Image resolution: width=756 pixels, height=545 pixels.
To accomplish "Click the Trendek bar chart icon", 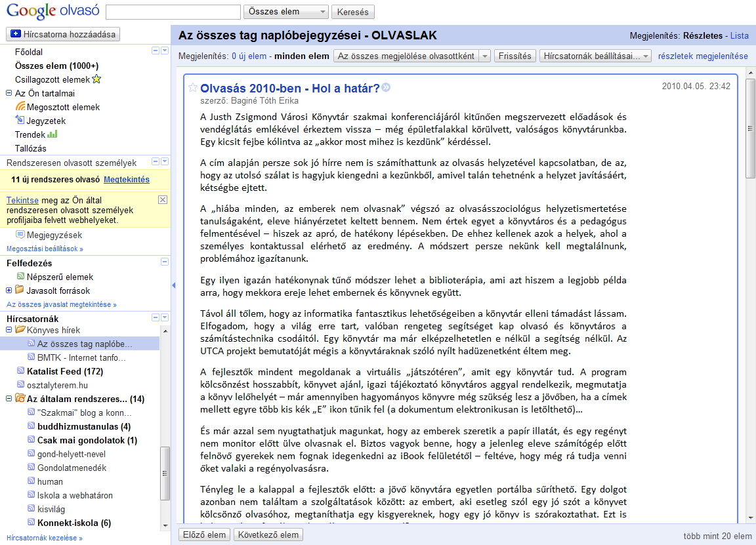I will coord(52,134).
